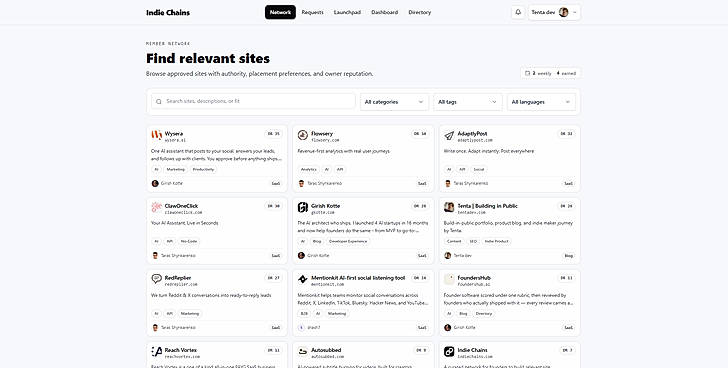Open the AdaptlyPost site title

[472, 134]
